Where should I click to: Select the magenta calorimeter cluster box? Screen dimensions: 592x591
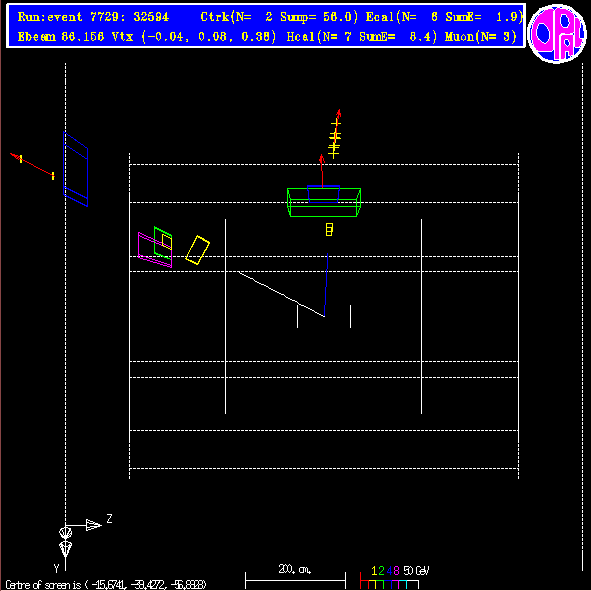(155, 250)
